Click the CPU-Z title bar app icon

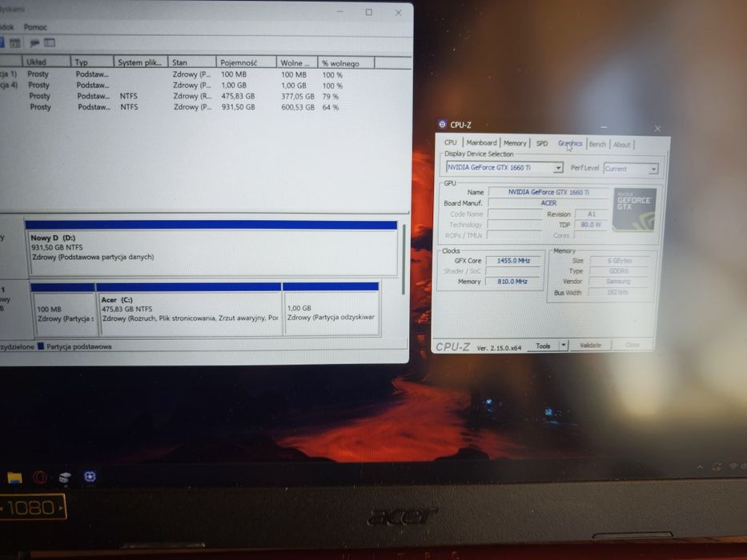(442, 124)
